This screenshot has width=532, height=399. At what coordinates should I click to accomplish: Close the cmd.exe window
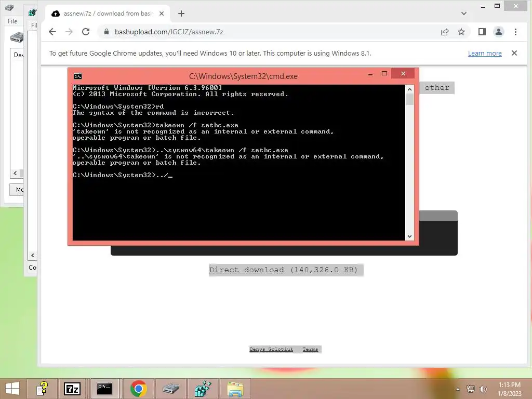click(403, 73)
